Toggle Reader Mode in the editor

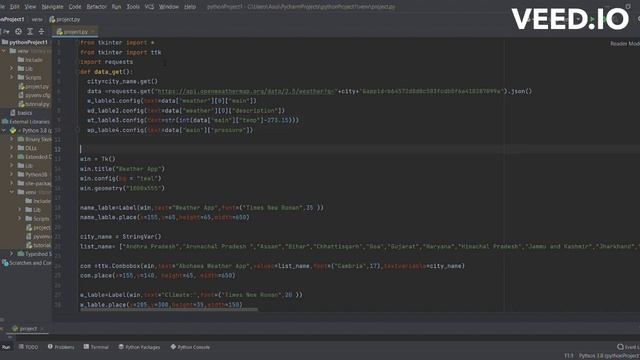625,44
